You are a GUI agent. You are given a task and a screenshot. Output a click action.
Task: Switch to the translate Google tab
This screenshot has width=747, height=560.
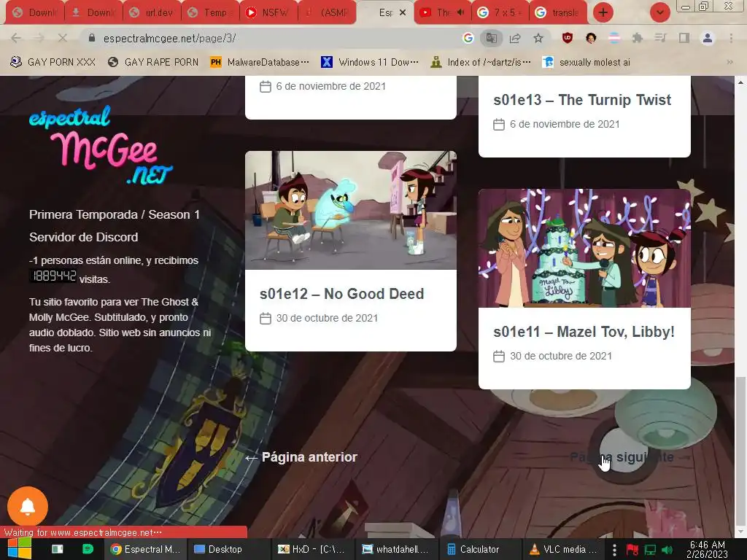pos(558,12)
